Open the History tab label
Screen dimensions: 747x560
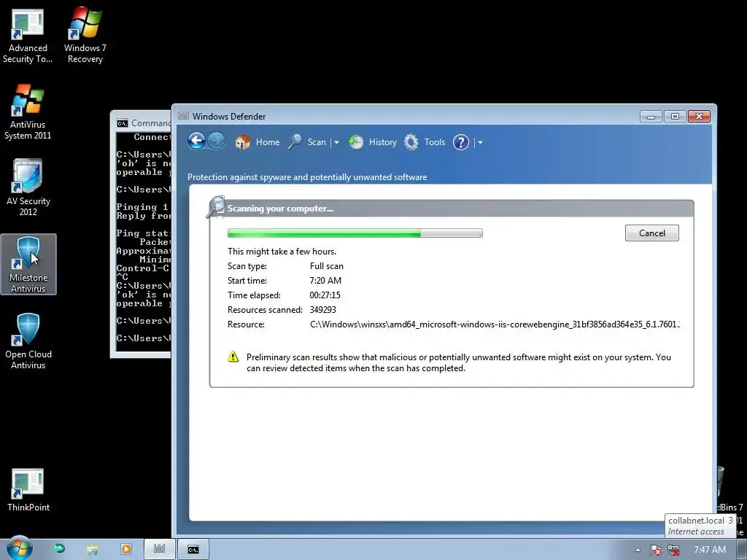tap(382, 142)
